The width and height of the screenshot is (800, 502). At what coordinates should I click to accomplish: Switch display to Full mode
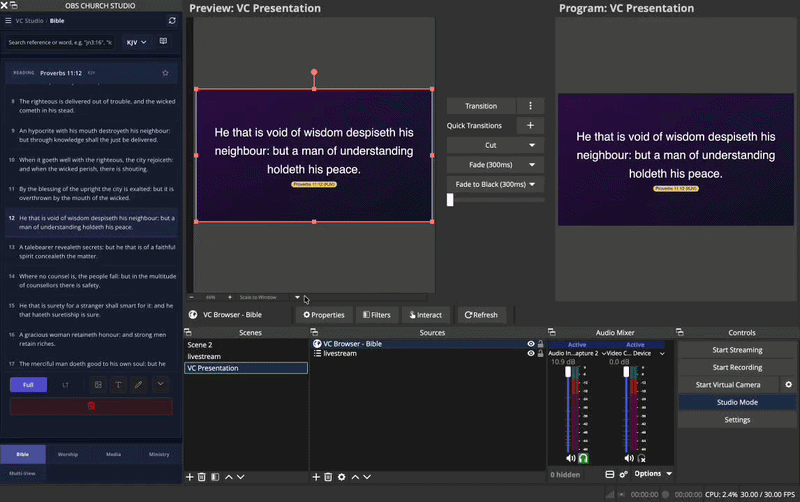(x=29, y=385)
